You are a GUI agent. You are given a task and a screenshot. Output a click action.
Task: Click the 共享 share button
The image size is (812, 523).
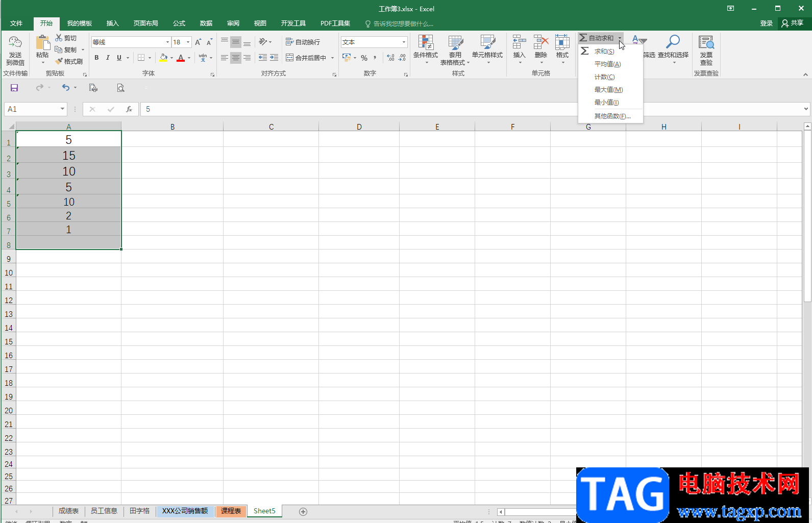792,23
